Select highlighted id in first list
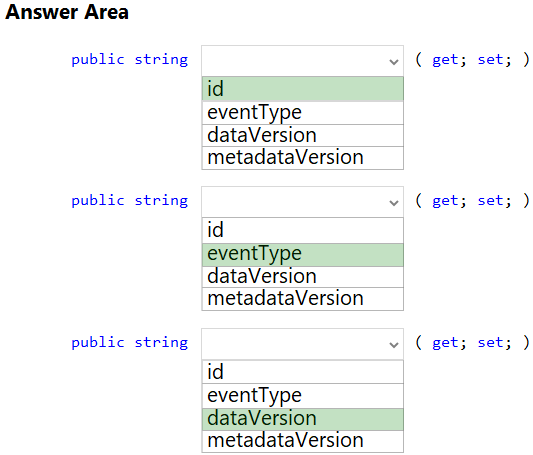The height and width of the screenshot is (455, 533). 303,89
